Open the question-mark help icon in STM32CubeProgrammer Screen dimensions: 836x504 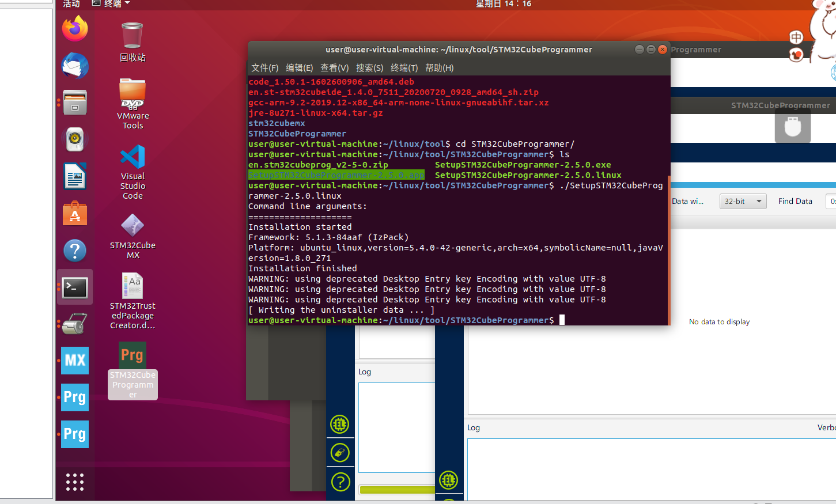(341, 482)
